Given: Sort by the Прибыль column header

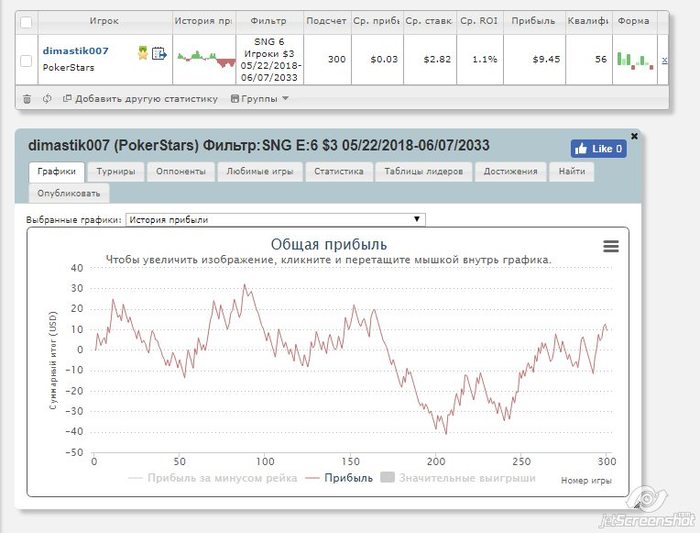Looking at the screenshot, I should 533,21.
